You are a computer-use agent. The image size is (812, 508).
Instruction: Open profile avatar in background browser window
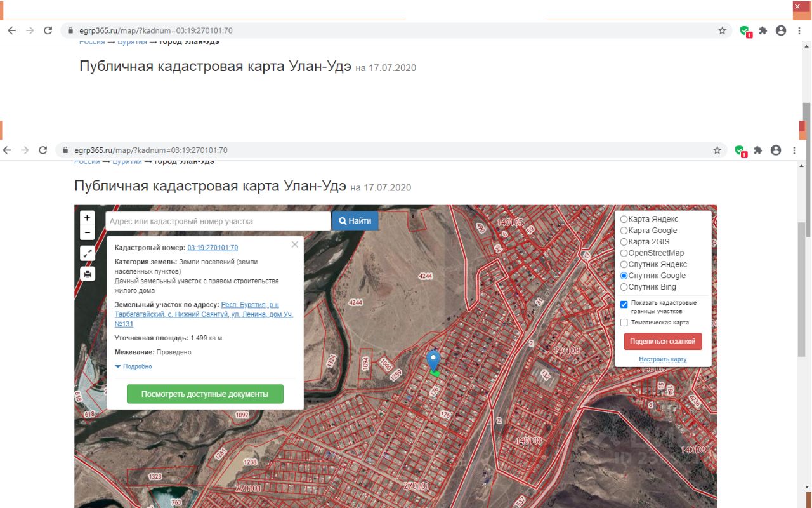780,30
